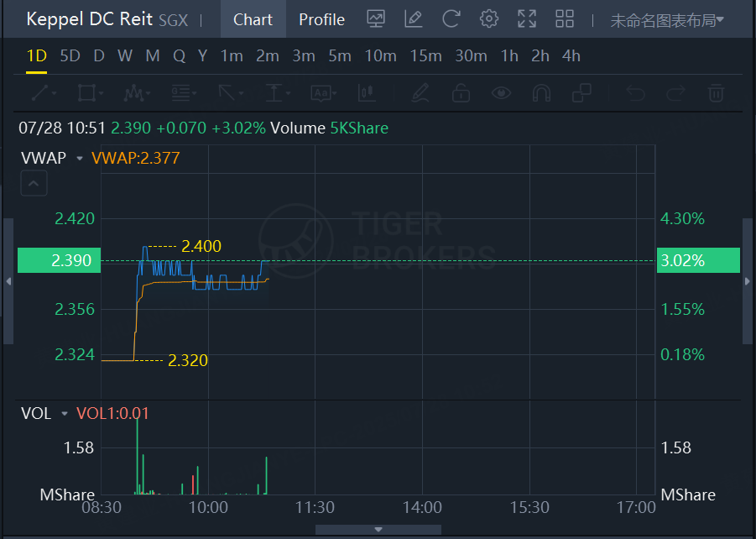Click the 11:30 time axis label
This screenshot has height=539, width=756.
click(315, 508)
